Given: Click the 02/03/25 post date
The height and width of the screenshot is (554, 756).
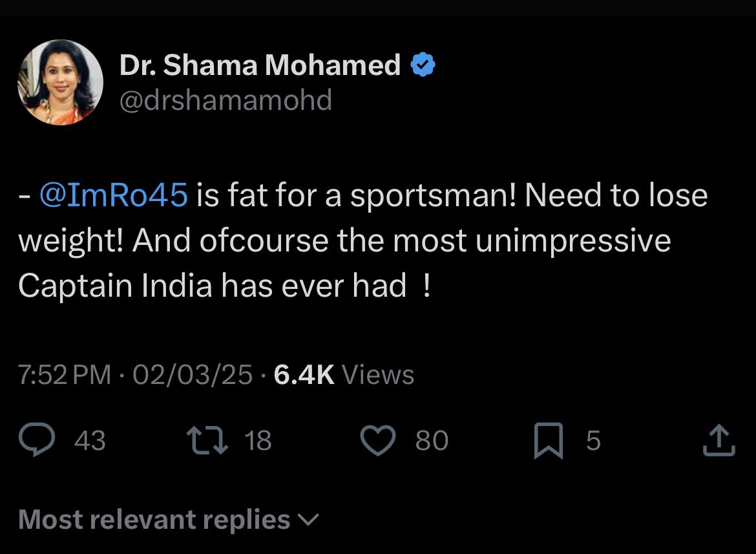Looking at the screenshot, I should coord(192,374).
